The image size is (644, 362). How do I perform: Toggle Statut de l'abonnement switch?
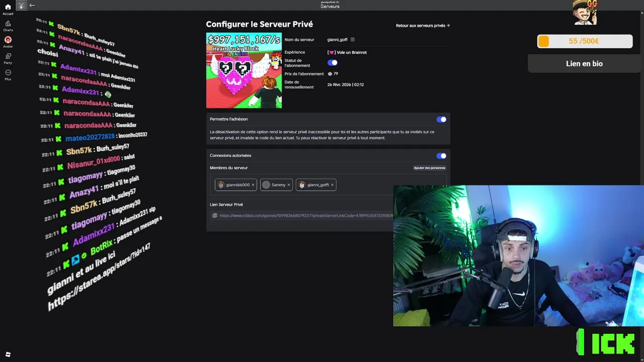(x=333, y=63)
